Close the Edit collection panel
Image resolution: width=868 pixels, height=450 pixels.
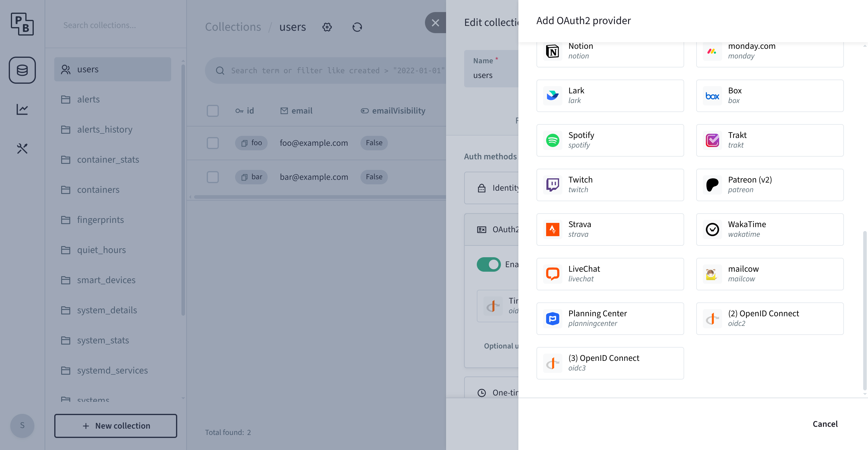tap(435, 23)
